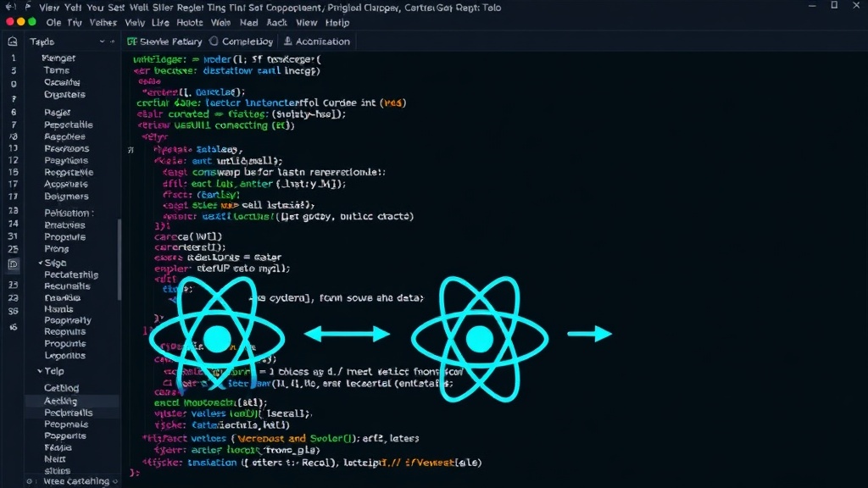
Task: Click the circle icon on Completioy tab
Action: point(214,42)
